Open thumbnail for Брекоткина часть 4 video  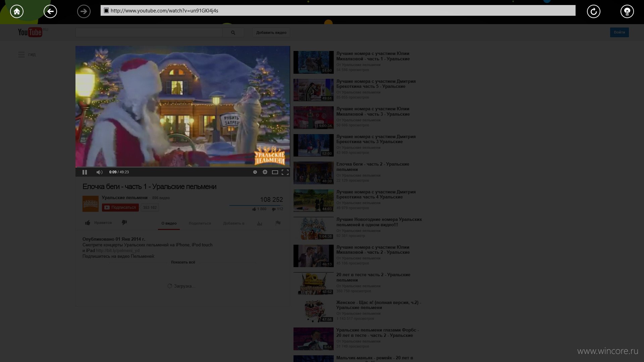pyautogui.click(x=314, y=200)
